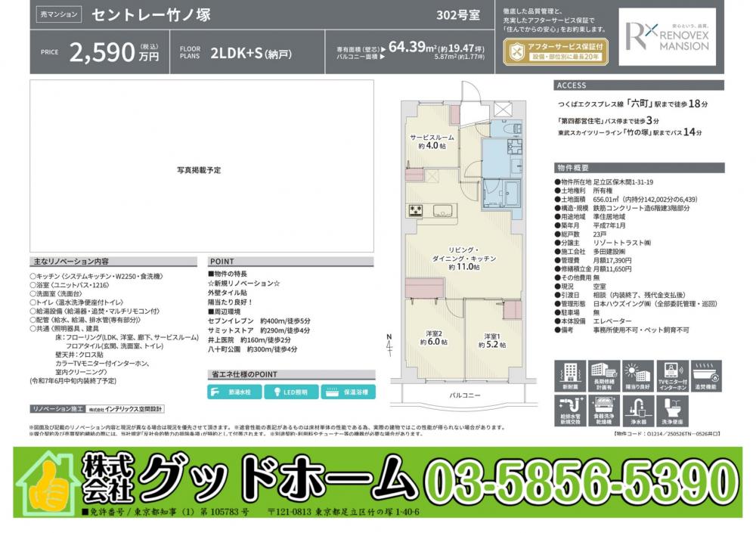Click the アフターサービス保証付 gold badge
Viewport: 756px width, 533px height.
[556, 51]
